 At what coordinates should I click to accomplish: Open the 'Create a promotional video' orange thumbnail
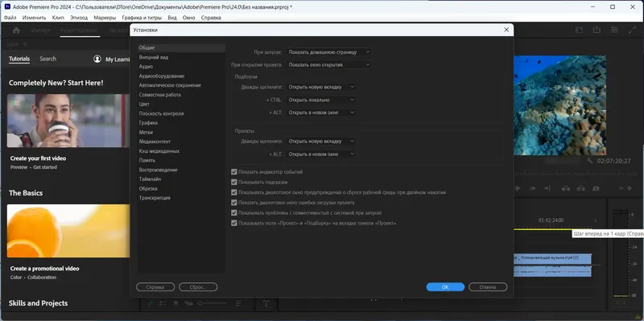(68, 231)
